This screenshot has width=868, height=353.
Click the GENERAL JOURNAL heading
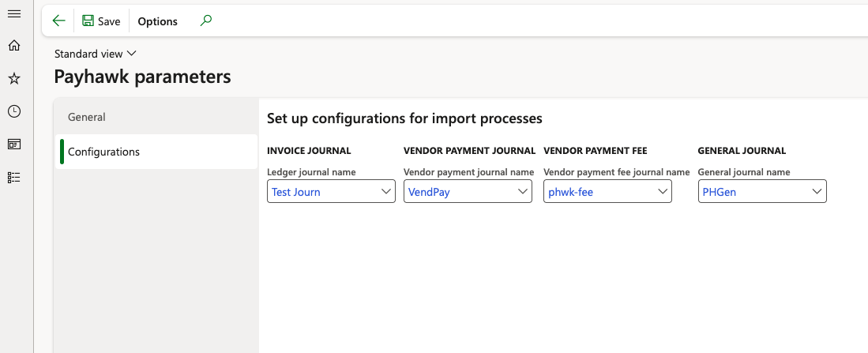pos(742,151)
